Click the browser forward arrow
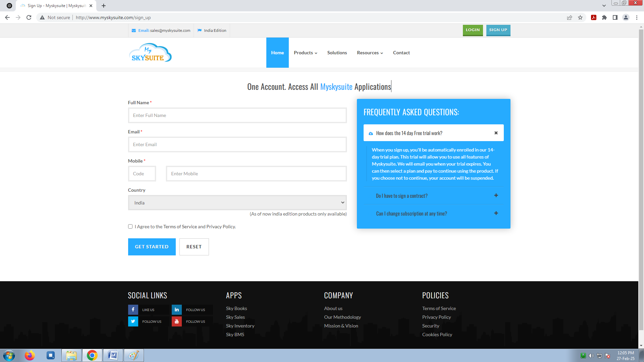644x362 pixels. [18, 17]
